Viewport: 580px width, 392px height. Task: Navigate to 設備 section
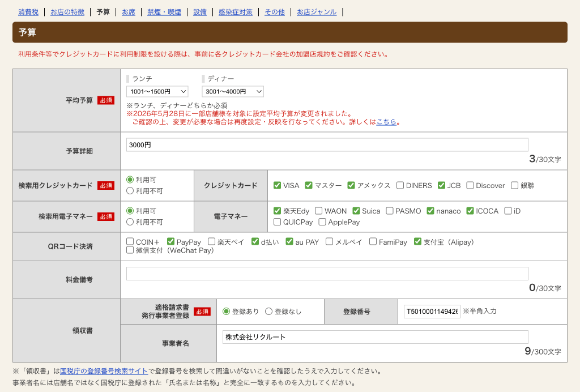tap(200, 12)
